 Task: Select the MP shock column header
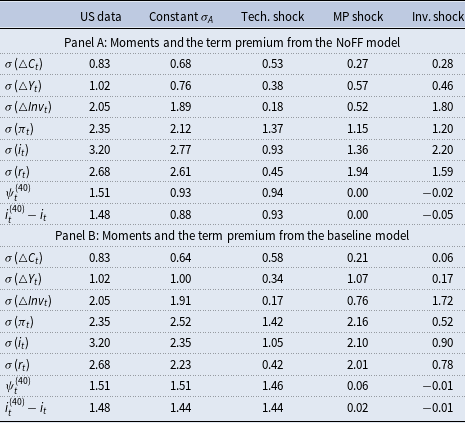pos(358,17)
